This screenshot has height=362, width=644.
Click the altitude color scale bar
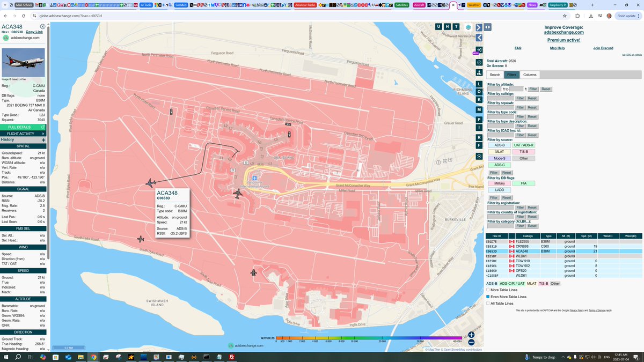tap(368, 338)
